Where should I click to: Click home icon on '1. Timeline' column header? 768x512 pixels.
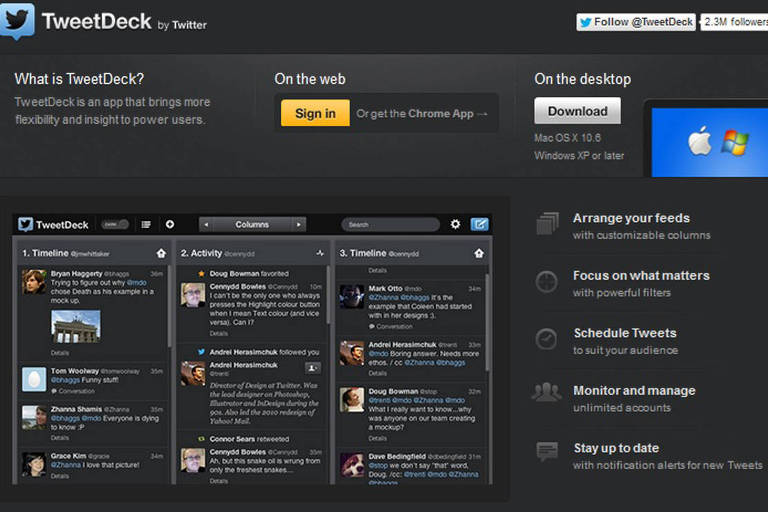[x=161, y=253]
